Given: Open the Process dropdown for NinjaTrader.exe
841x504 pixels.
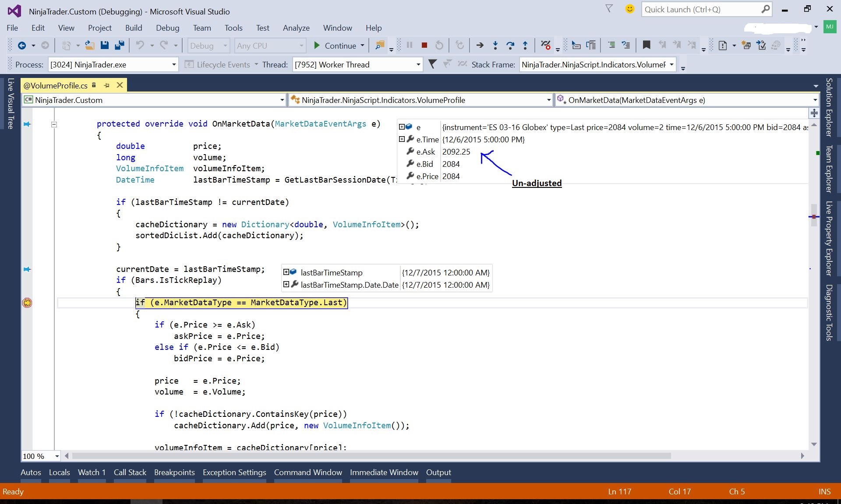Looking at the screenshot, I should 174,65.
